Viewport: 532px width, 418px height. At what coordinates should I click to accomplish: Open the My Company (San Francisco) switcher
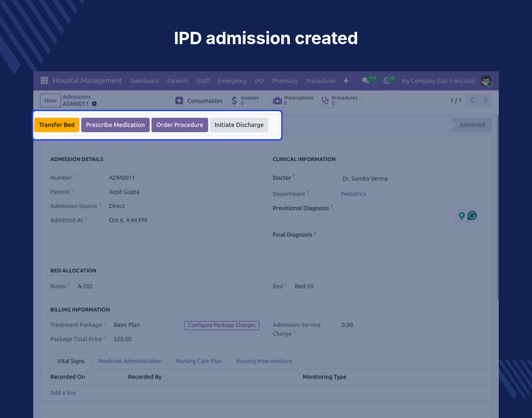438,81
